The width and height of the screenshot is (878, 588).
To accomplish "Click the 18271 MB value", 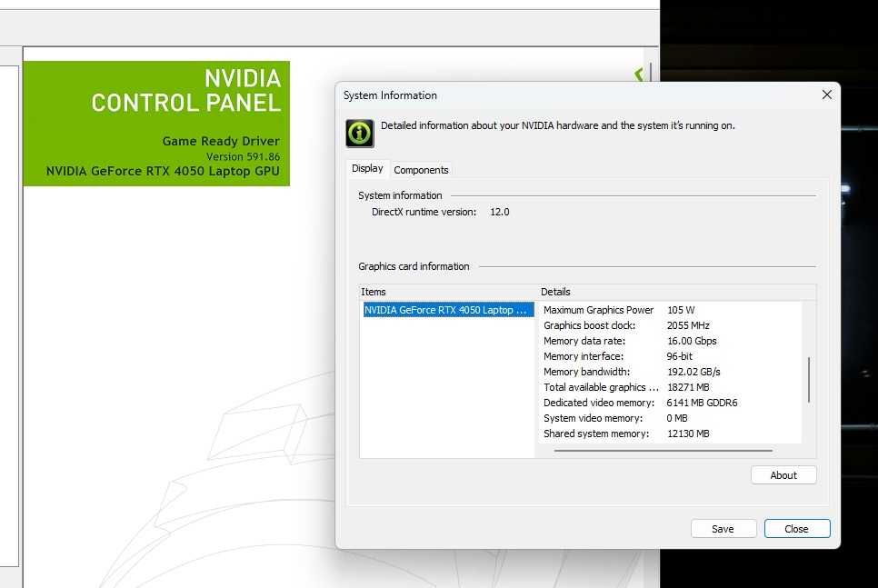I will point(688,387).
